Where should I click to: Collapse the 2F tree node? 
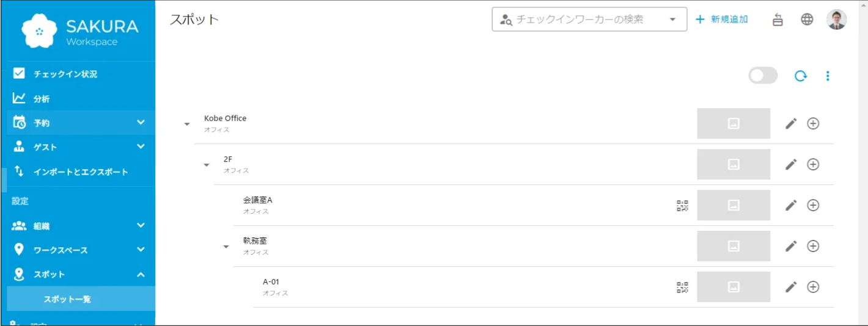(207, 165)
